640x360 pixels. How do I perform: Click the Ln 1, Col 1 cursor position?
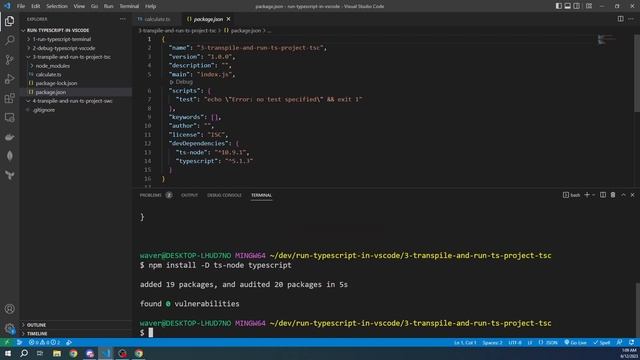tap(465, 342)
